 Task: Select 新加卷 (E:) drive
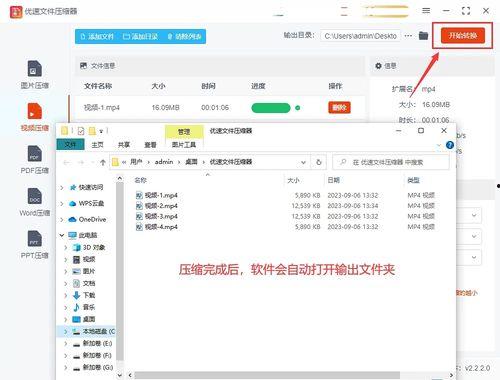coord(92,343)
